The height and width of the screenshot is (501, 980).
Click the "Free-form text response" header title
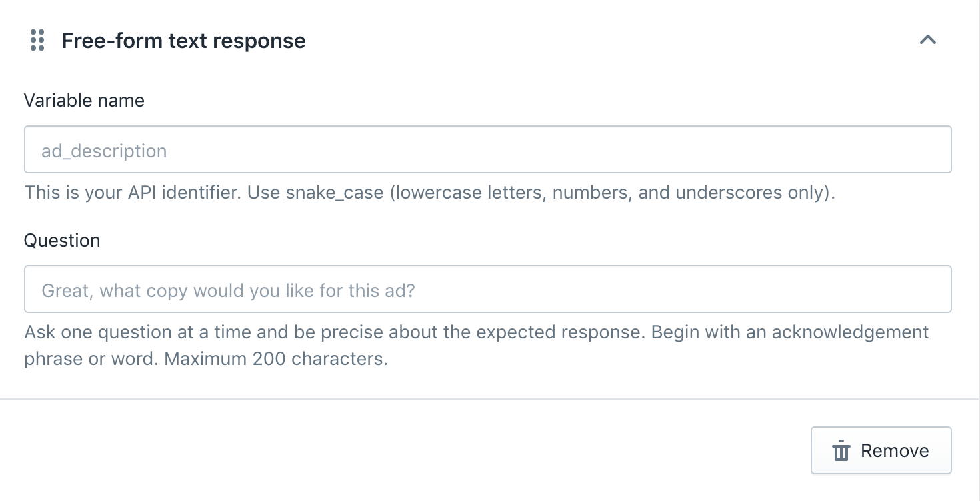click(183, 41)
